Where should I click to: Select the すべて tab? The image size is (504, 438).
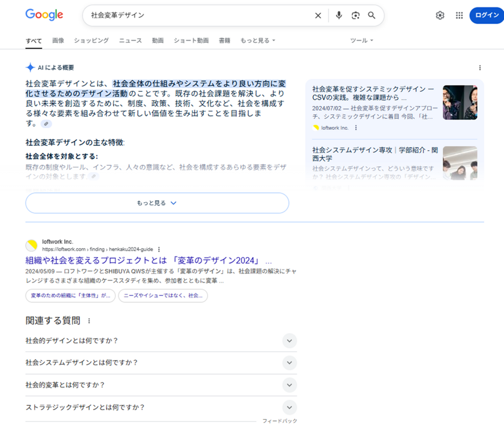34,41
